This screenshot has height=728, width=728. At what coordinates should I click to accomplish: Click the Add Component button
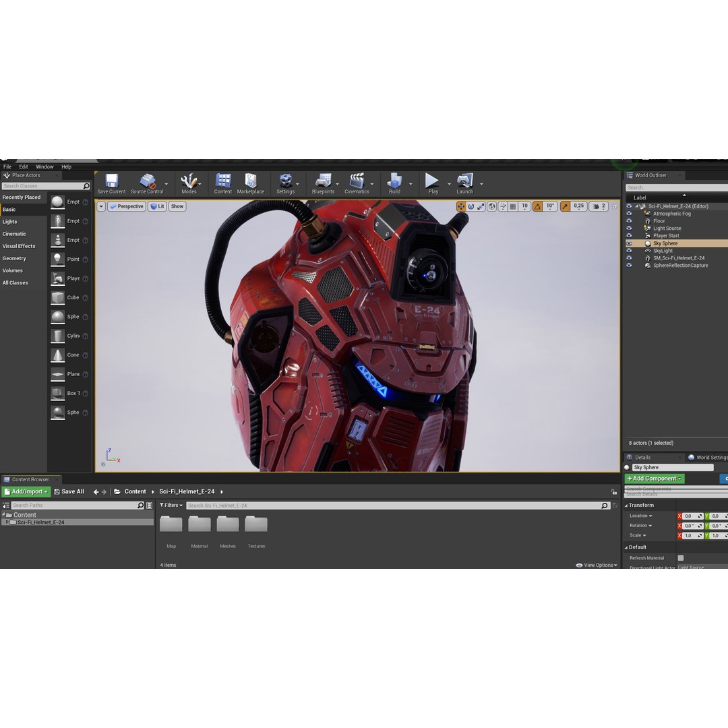point(654,479)
